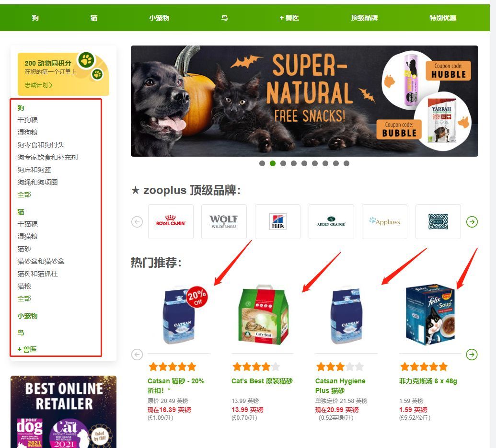Click the right arrow of brand carousel

[472, 222]
